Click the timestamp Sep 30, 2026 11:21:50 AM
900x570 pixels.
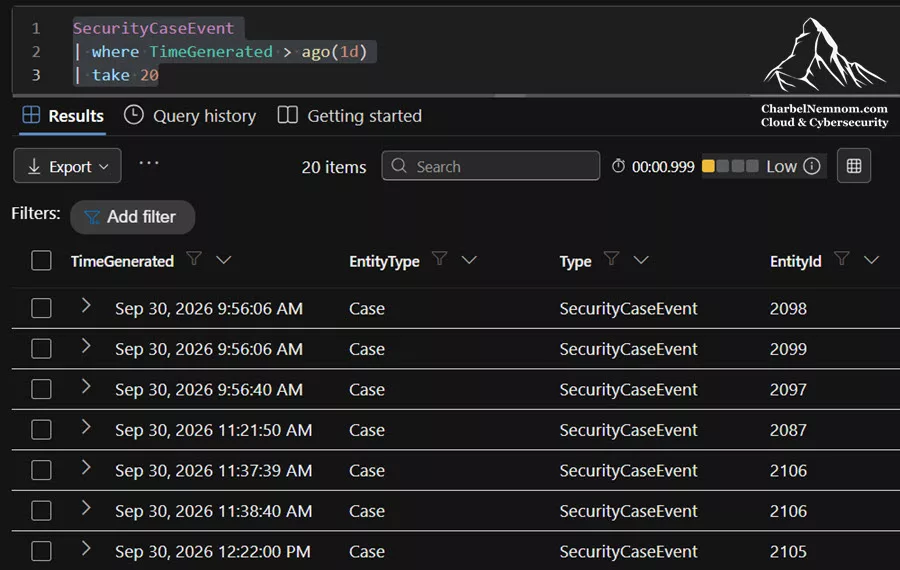[214, 430]
